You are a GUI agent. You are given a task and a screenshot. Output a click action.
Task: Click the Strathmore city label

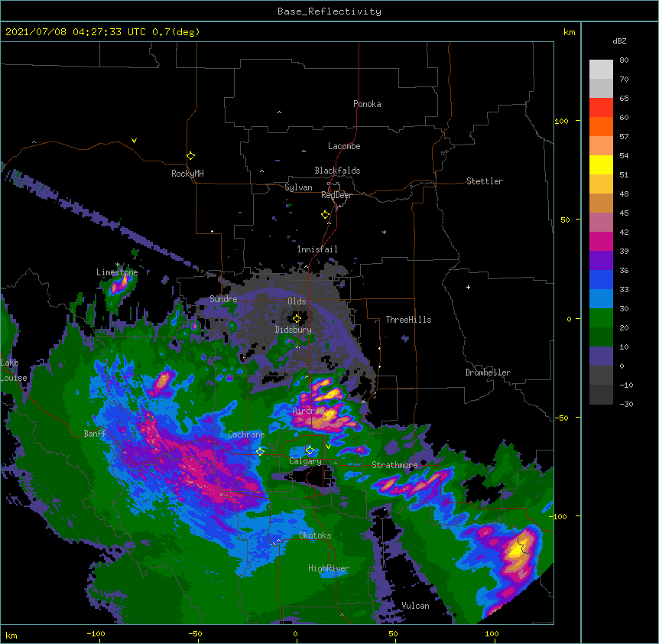click(x=394, y=465)
